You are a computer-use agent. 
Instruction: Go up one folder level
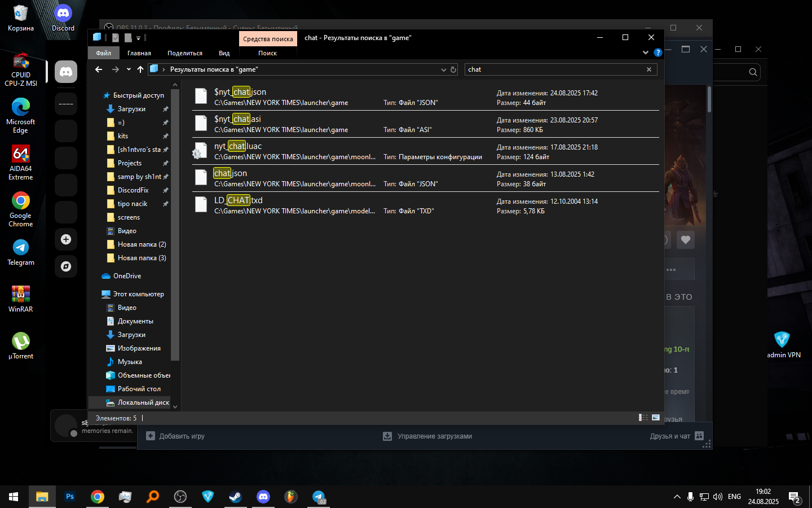point(140,69)
